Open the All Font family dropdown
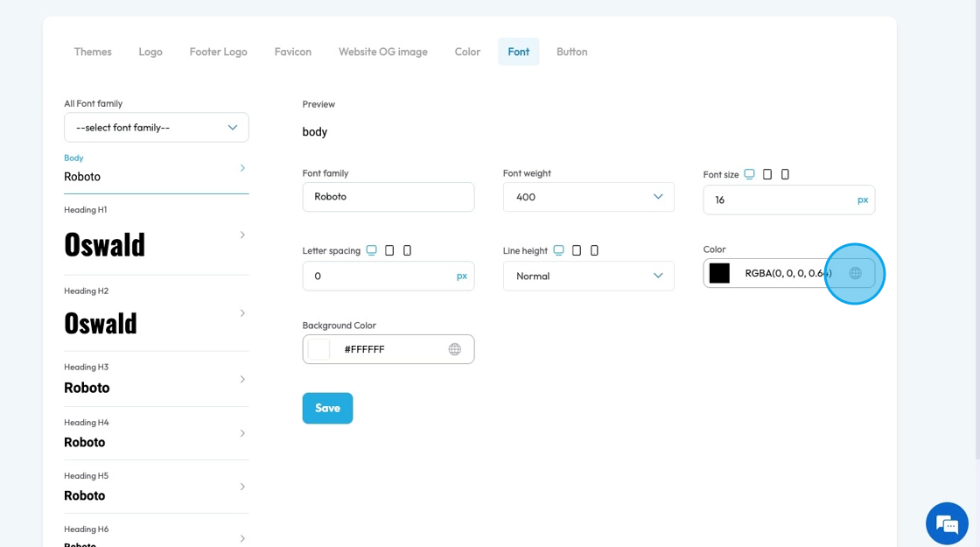Viewport: 980px width, 547px height. pyautogui.click(x=157, y=128)
